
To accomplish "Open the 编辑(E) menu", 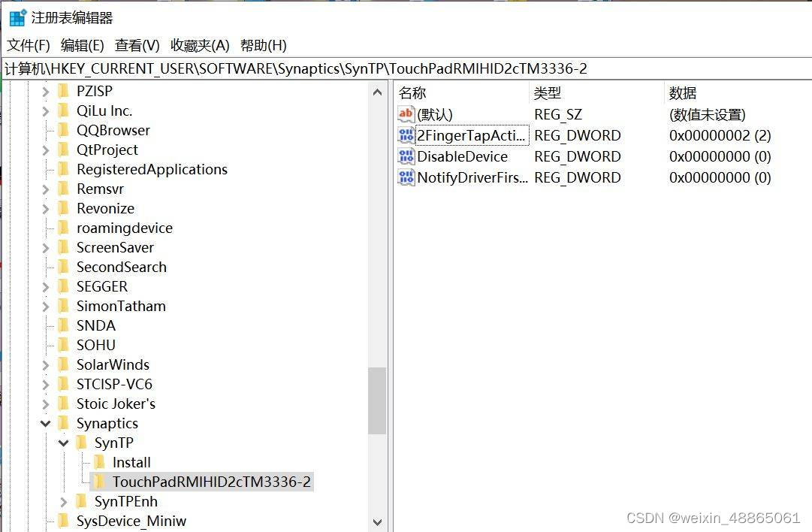I will [83, 46].
